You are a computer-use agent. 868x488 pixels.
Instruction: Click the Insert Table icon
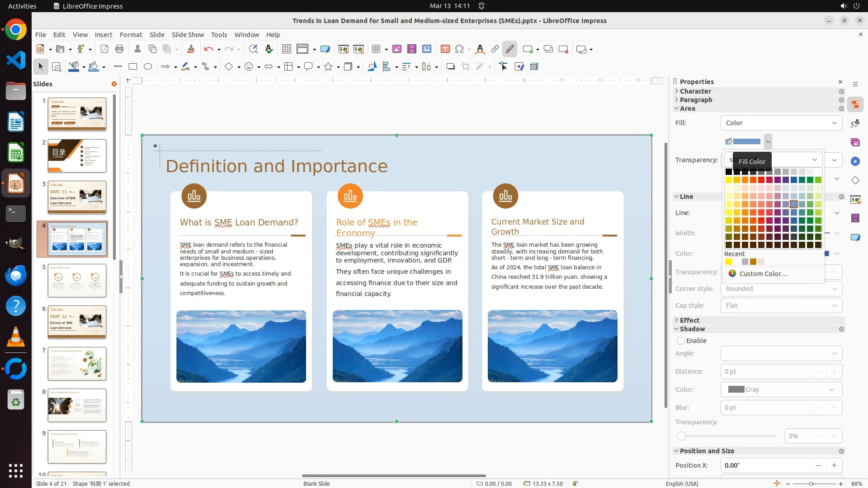click(x=376, y=49)
